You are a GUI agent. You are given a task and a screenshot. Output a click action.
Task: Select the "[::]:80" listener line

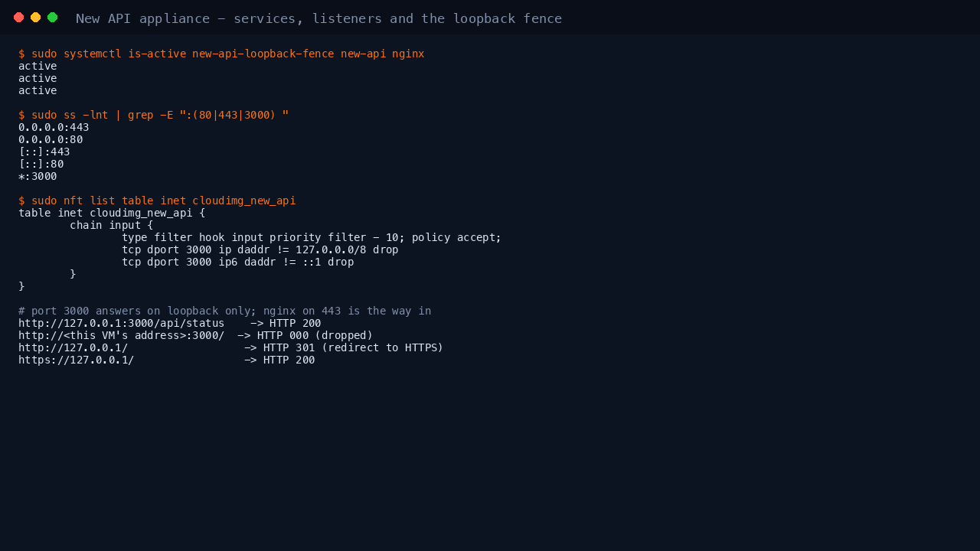tap(41, 164)
